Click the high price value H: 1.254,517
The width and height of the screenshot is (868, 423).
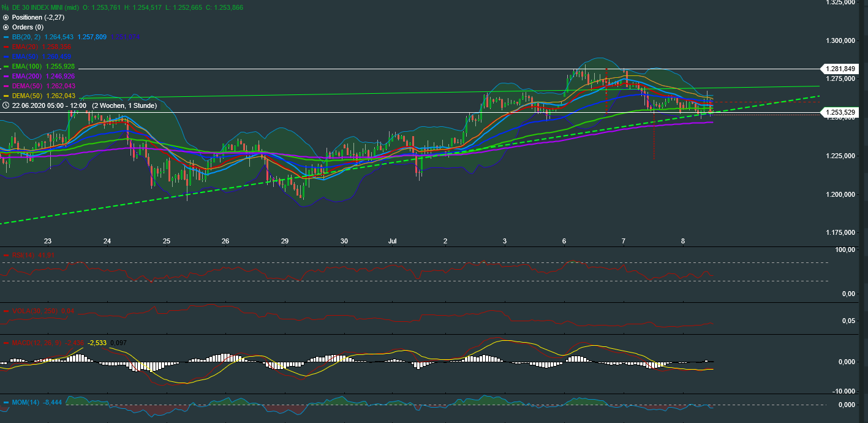[x=143, y=7]
